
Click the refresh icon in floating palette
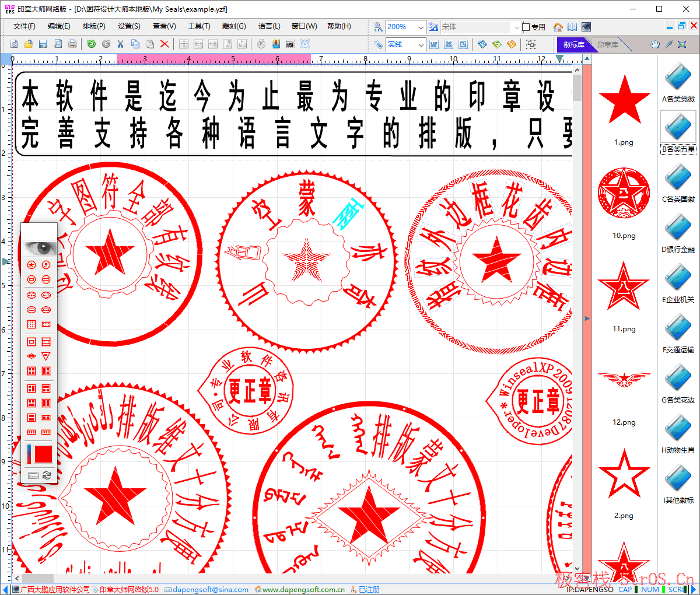pyautogui.click(x=47, y=475)
